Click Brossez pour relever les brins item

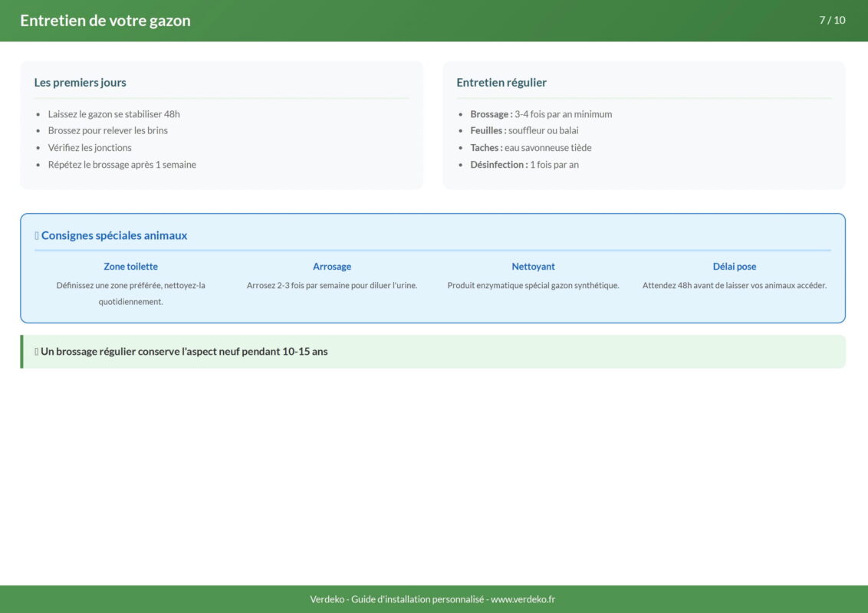pyautogui.click(x=107, y=131)
